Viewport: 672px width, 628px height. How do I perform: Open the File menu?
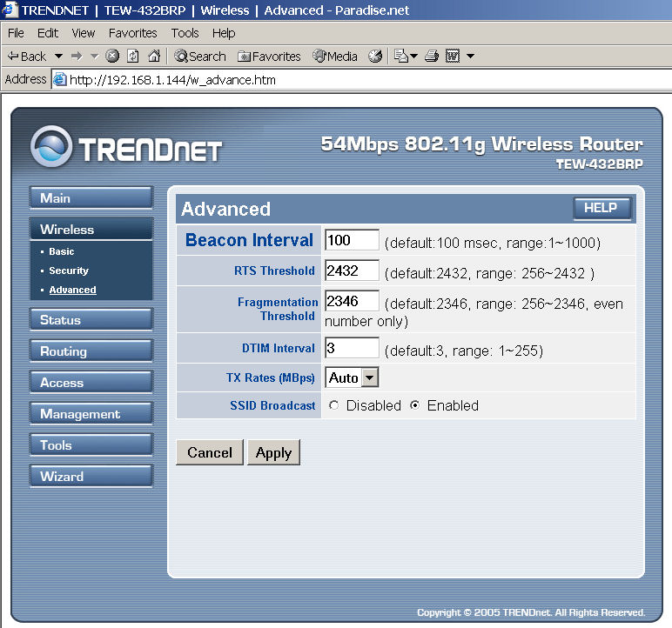pyautogui.click(x=16, y=33)
